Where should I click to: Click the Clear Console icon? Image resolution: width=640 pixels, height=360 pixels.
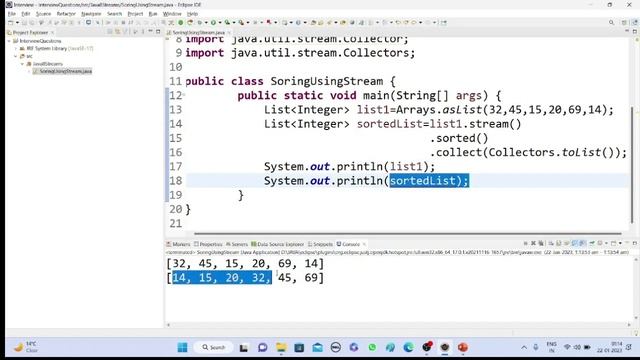(x=551, y=243)
